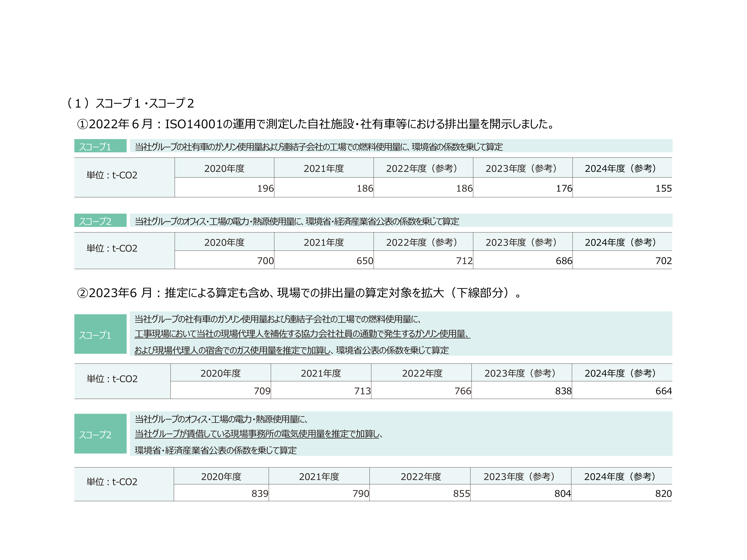
Task: Select the value 176
Action: click(x=564, y=188)
